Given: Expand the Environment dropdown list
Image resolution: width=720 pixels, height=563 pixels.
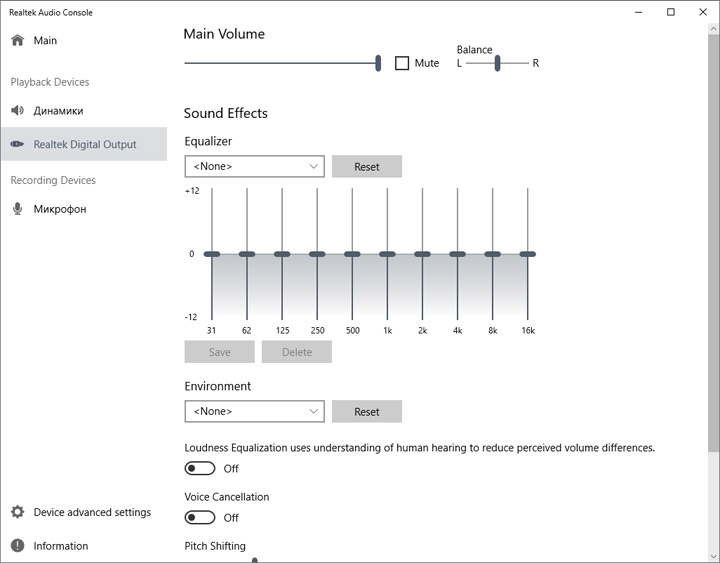Looking at the screenshot, I should 255,411.
